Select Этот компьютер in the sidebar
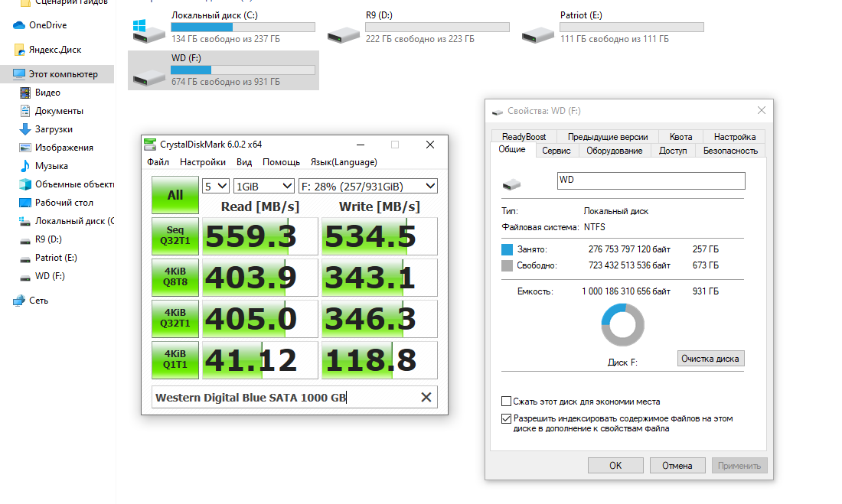Image resolution: width=842 pixels, height=504 pixels. (57, 74)
